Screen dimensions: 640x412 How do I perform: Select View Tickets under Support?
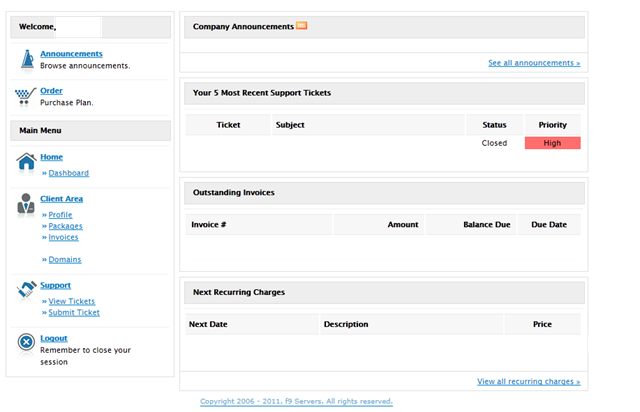coord(72,301)
